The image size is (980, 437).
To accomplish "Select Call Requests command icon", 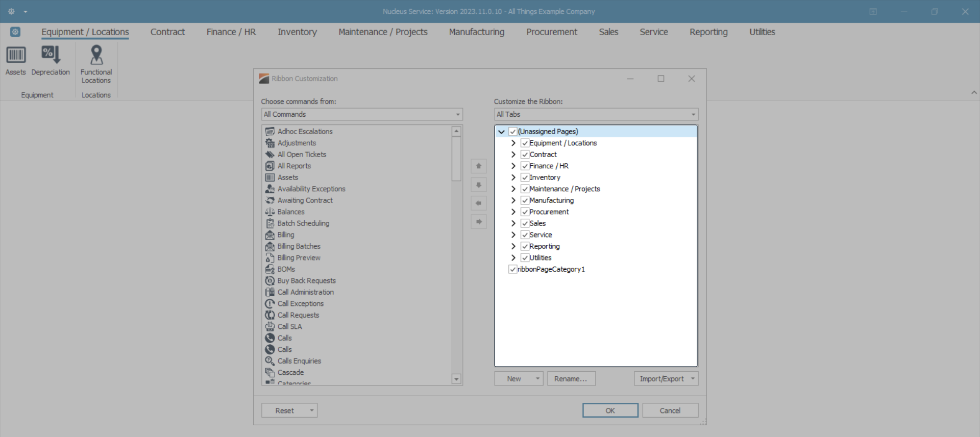I will click(270, 315).
